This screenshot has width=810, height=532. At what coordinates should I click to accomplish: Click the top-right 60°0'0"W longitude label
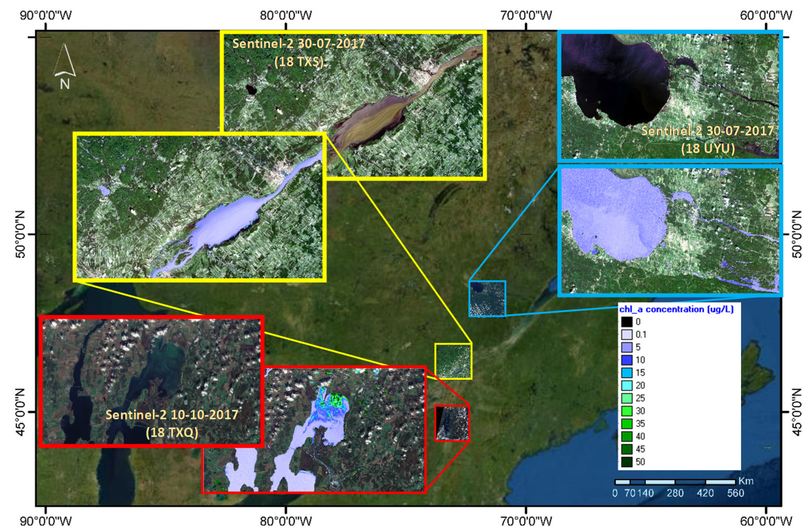coord(766,15)
